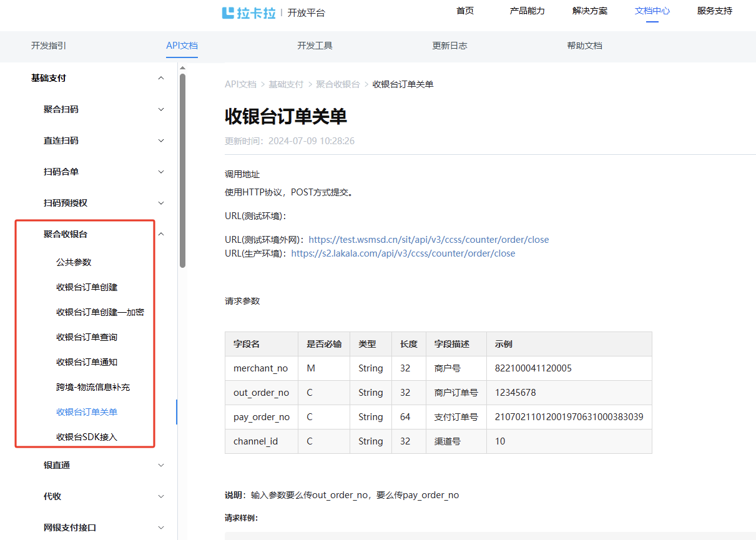This screenshot has width=756, height=540.
Task: Click the 收银台订单关单 page title
Action: [286, 116]
